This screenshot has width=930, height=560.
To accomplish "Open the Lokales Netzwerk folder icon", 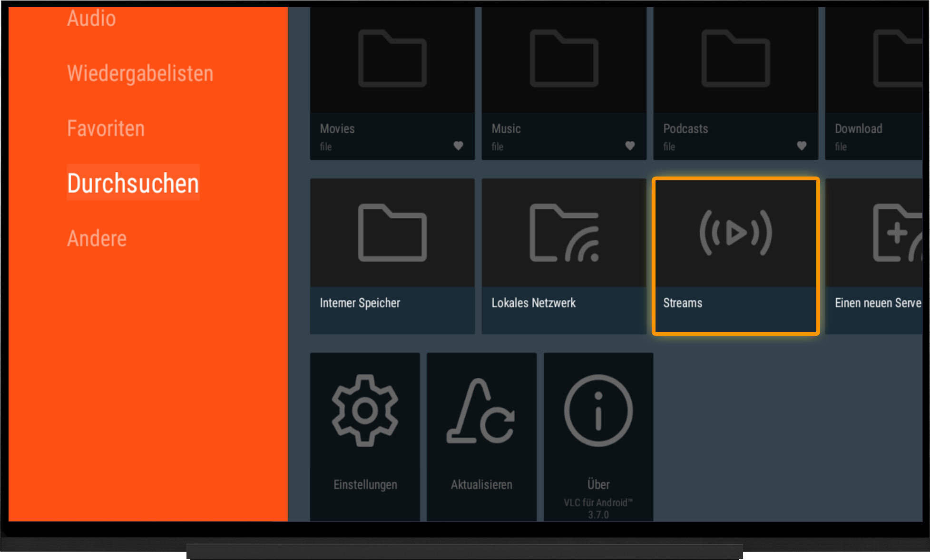I will [x=564, y=233].
